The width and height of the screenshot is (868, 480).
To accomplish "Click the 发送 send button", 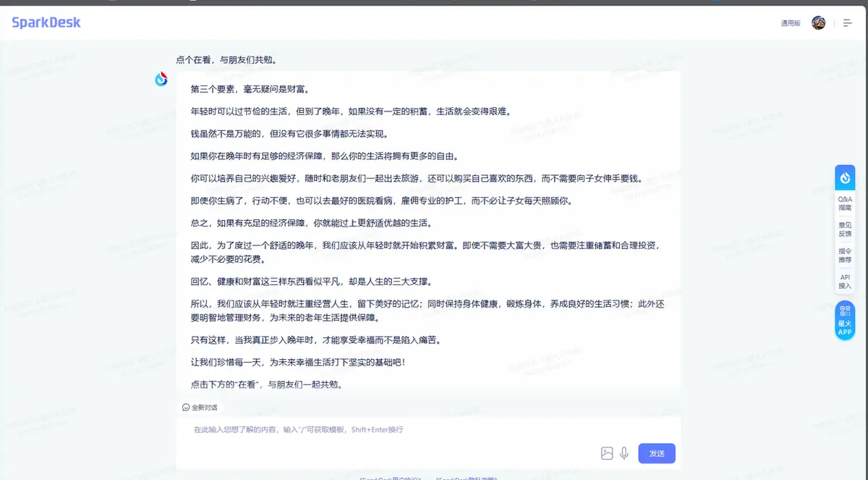I will [657, 453].
